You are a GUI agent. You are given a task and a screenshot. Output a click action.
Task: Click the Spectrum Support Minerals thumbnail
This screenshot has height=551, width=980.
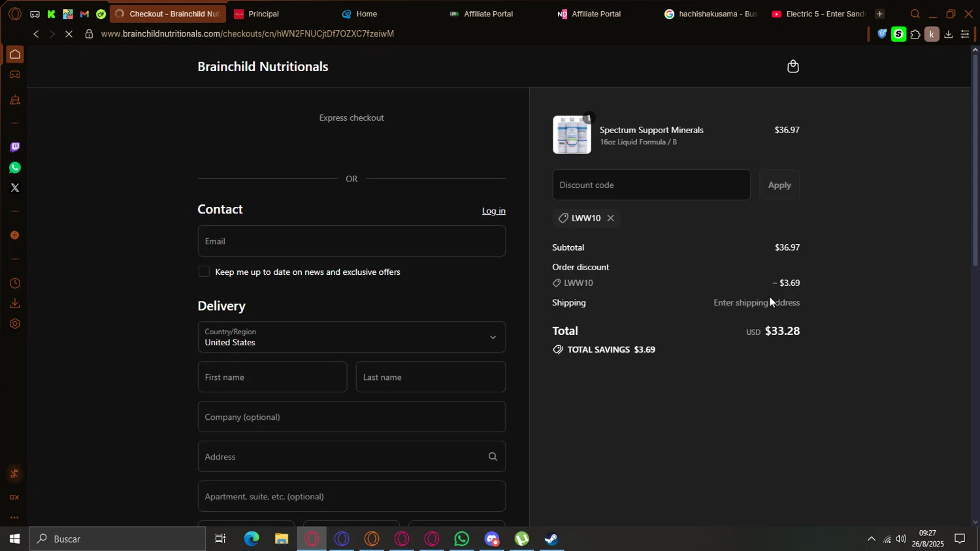tap(572, 135)
